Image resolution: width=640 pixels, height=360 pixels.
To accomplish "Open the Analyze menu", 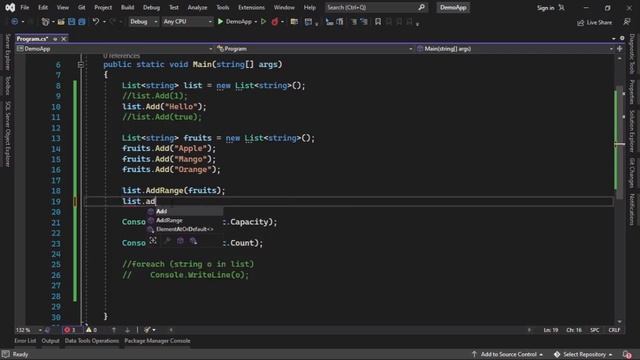I will click(197, 7).
